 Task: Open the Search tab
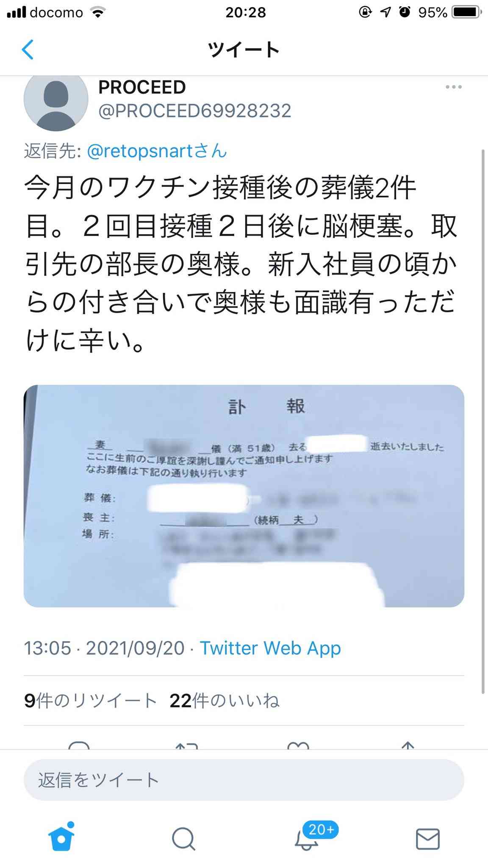(x=183, y=839)
